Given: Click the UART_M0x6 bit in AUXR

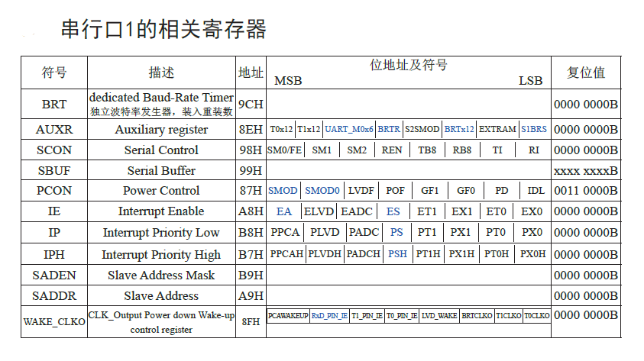Looking at the screenshot, I should [x=349, y=129].
